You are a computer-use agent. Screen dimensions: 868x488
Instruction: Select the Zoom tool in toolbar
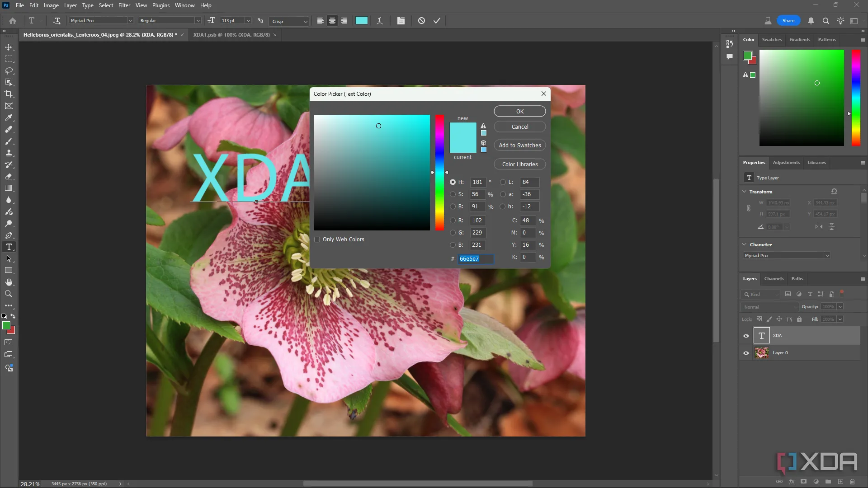pos(9,294)
